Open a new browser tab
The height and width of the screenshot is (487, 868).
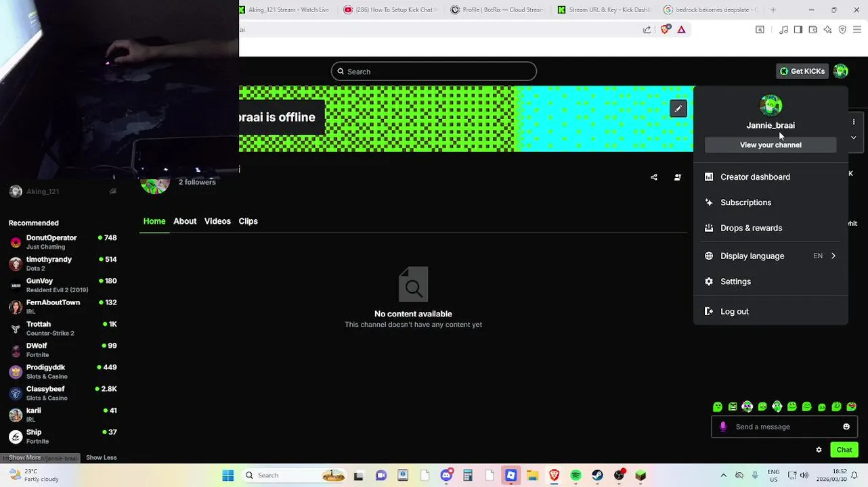773,10
